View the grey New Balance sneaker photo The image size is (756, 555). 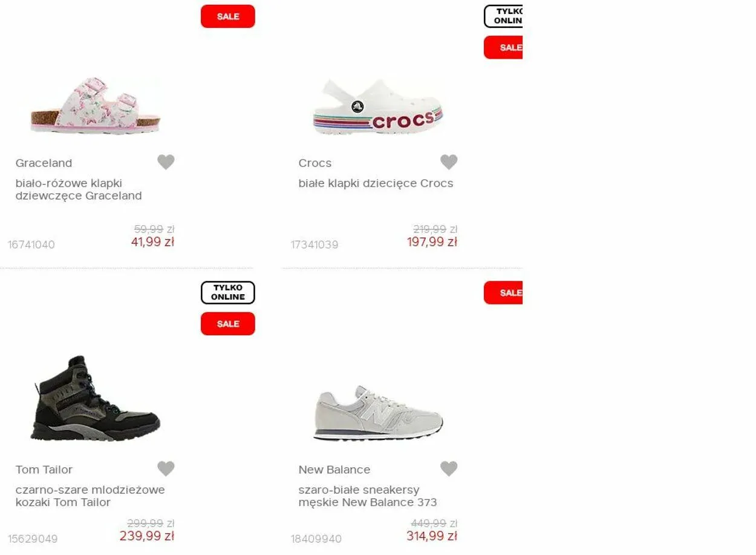click(x=378, y=413)
